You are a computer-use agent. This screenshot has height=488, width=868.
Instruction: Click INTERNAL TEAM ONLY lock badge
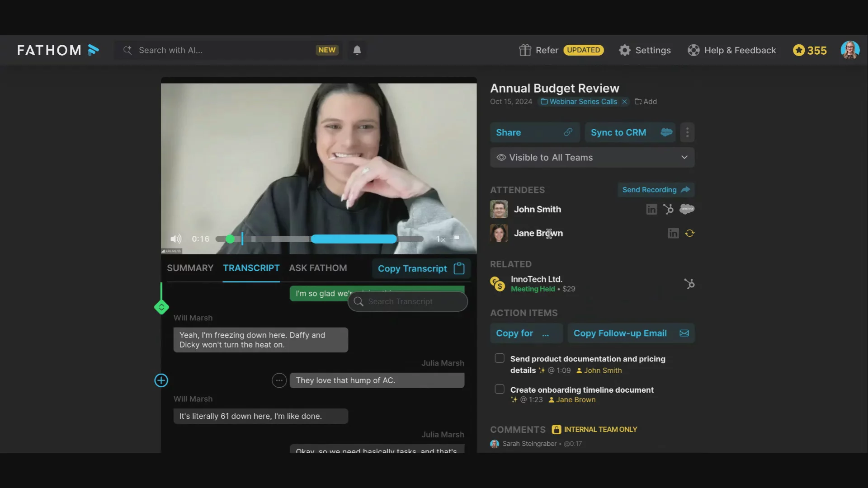pyautogui.click(x=594, y=429)
